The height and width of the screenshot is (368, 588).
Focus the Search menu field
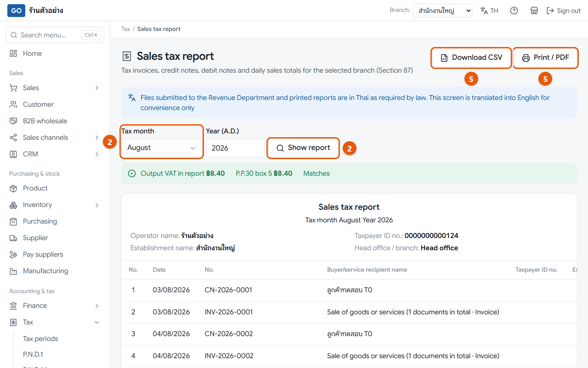[x=55, y=35]
